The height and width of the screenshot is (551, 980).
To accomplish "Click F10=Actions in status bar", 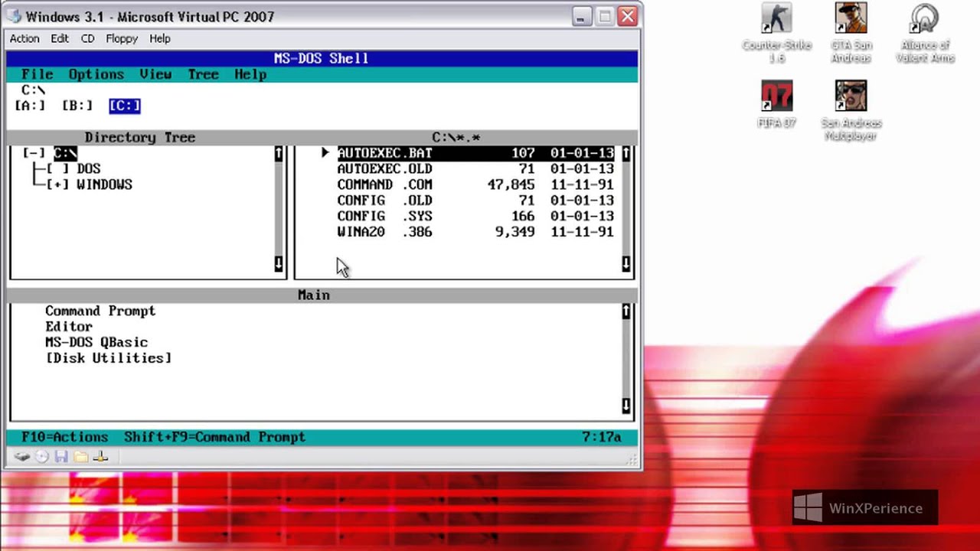I will 65,437.
